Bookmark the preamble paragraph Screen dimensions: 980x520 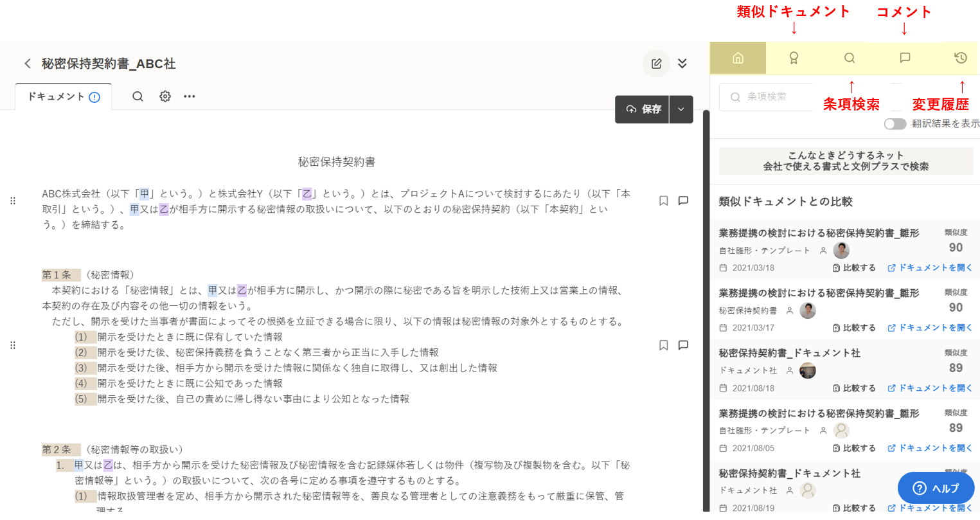[663, 201]
